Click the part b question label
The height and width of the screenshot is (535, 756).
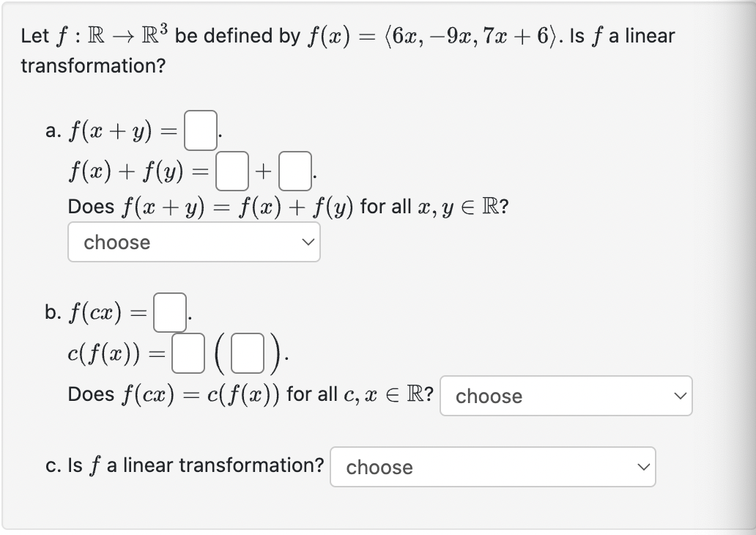[53, 310]
